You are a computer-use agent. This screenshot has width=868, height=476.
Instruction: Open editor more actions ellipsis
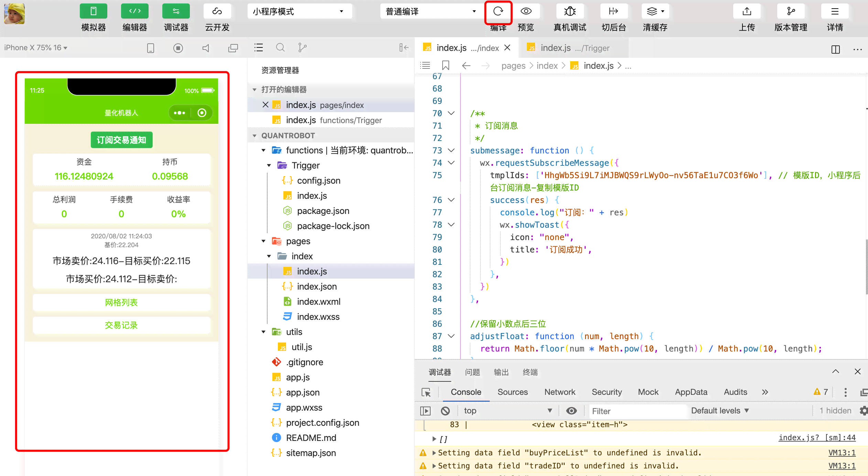858,49
